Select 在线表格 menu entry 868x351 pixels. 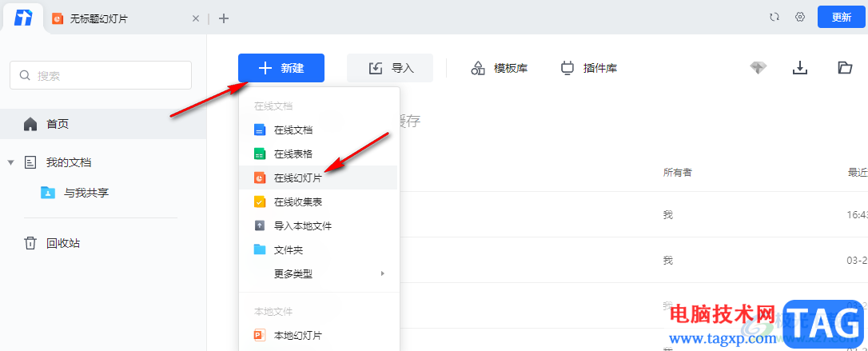point(293,154)
